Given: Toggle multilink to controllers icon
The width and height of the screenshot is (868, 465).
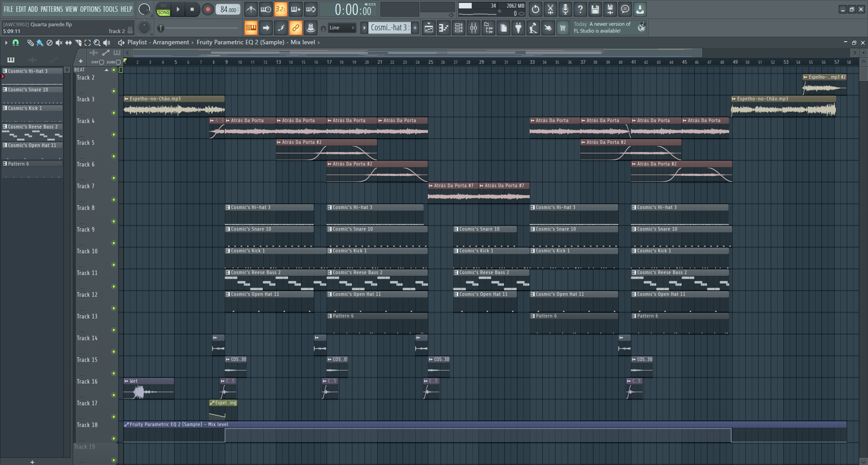Looking at the screenshot, I should pos(311,28).
